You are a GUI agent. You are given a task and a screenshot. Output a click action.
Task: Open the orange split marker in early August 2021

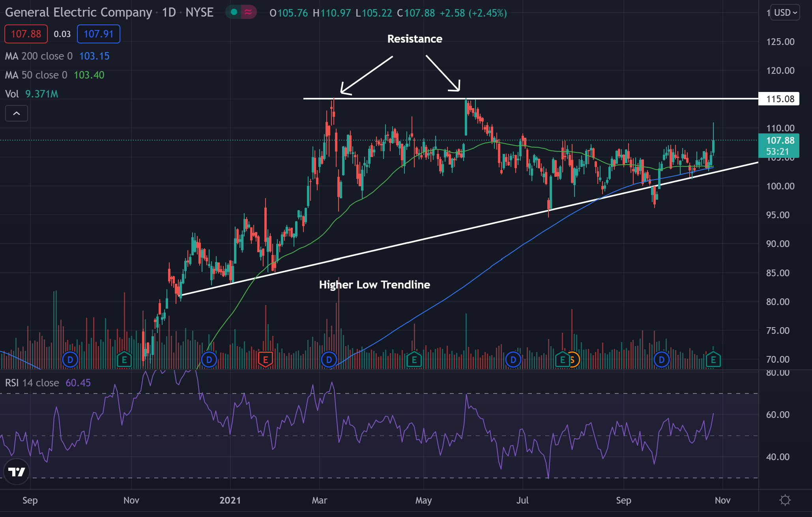coord(574,360)
